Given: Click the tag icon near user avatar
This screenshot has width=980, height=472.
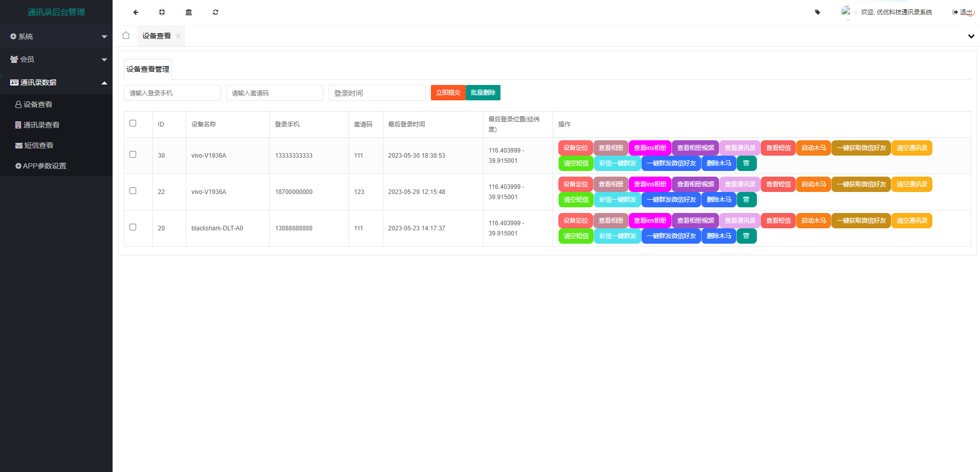Looking at the screenshot, I should [x=817, y=12].
